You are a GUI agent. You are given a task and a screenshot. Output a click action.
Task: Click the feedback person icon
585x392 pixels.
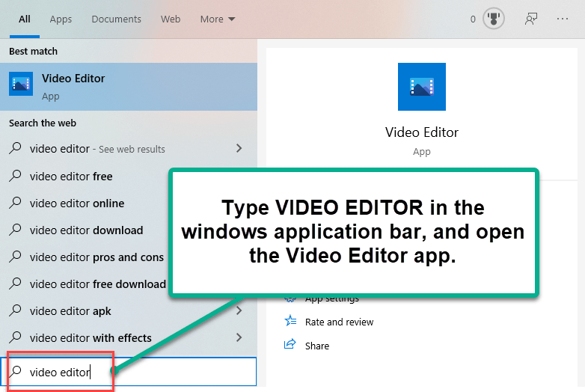click(x=531, y=19)
